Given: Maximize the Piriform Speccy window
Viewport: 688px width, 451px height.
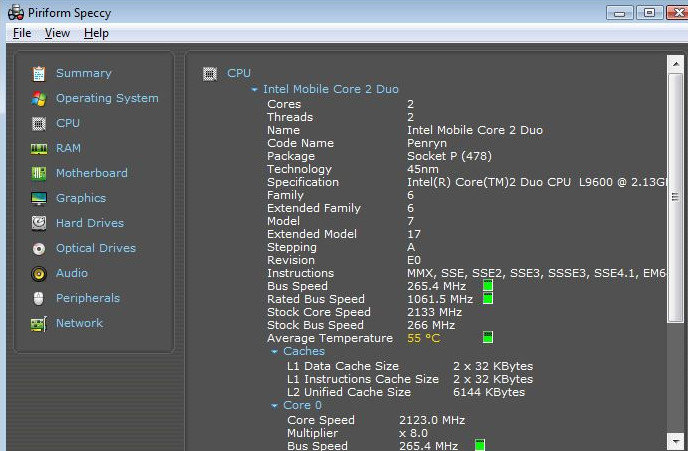Looking at the screenshot, I should click(649, 13).
